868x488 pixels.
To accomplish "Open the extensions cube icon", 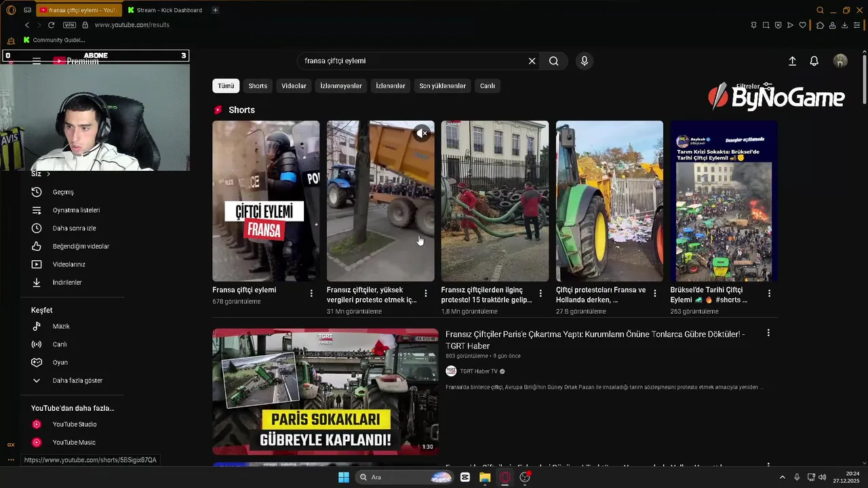I will click(820, 25).
